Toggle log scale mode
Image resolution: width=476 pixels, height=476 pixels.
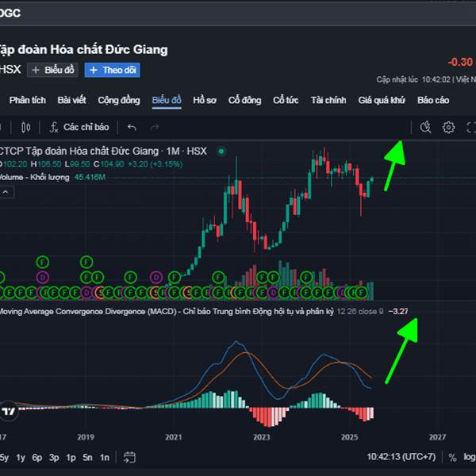pos(470,457)
